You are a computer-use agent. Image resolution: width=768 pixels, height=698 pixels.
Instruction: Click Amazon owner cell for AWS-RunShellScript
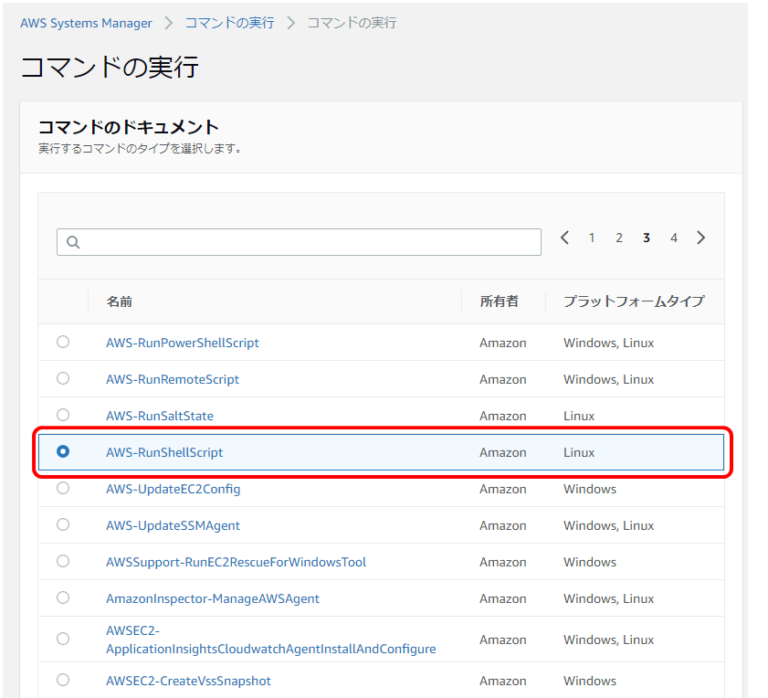pyautogui.click(x=503, y=452)
